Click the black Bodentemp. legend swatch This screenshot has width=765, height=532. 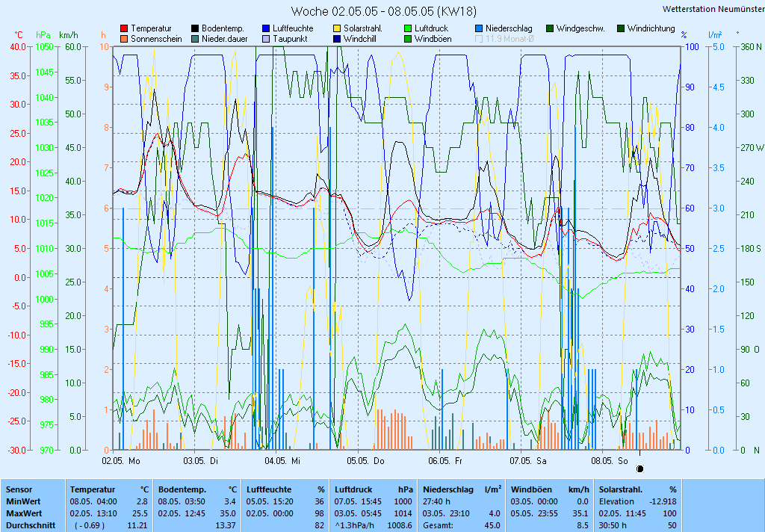click(195, 29)
